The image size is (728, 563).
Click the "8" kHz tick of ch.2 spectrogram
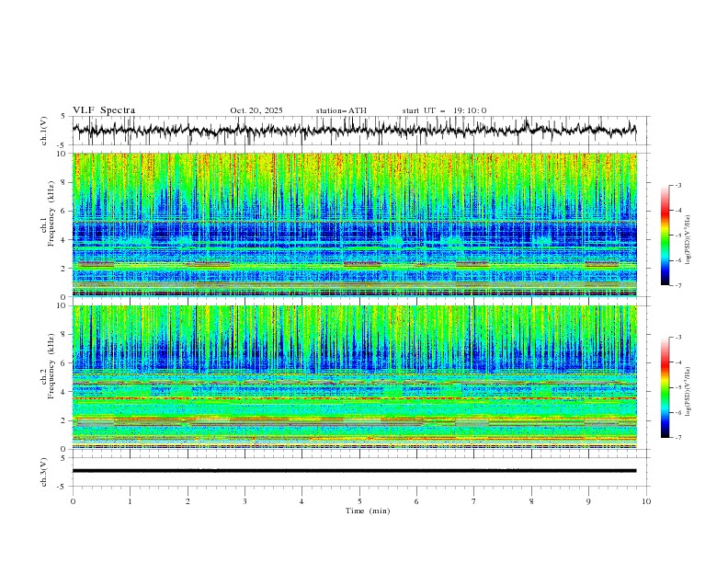pyautogui.click(x=64, y=334)
